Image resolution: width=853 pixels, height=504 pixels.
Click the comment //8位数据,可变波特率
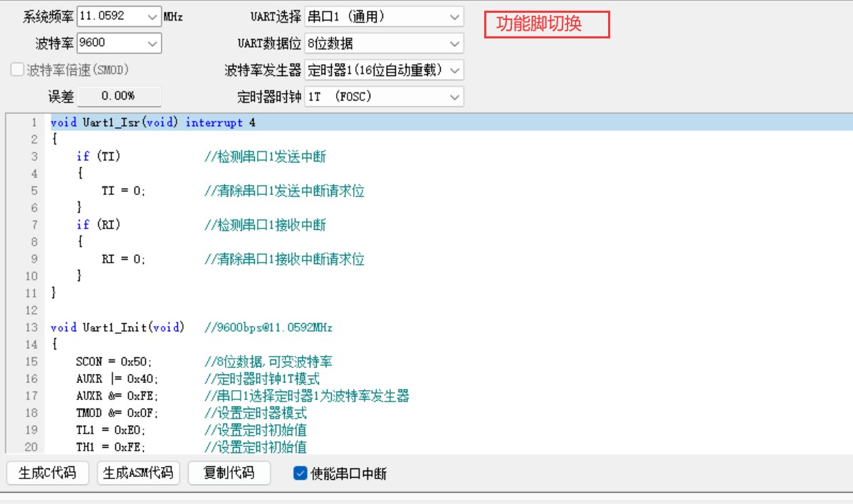[x=268, y=362]
